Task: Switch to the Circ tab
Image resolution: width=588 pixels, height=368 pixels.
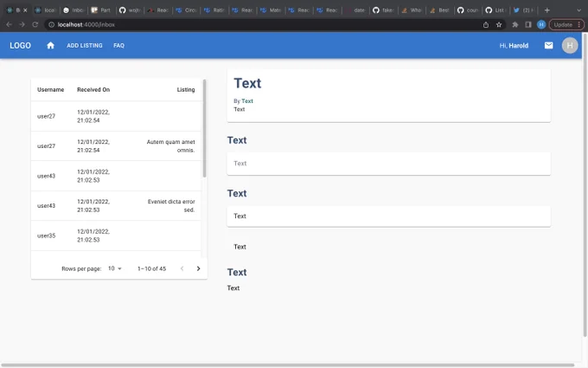Action: (187, 10)
